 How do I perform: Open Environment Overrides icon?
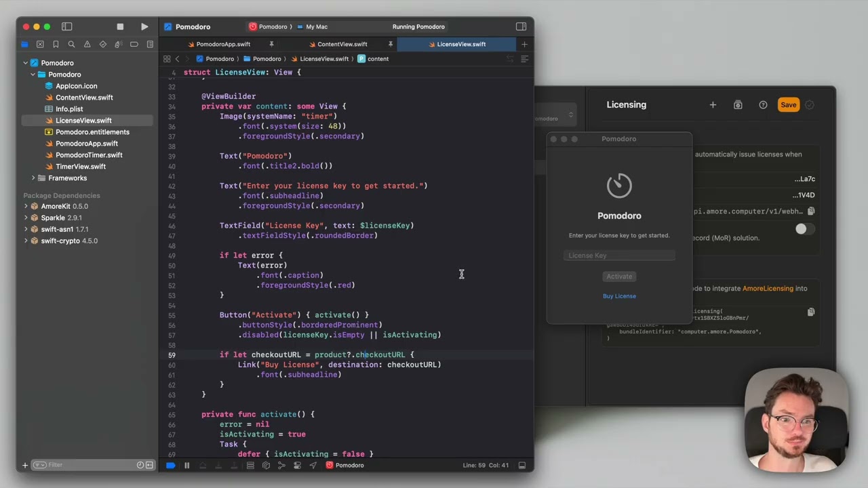pyautogui.click(x=297, y=466)
